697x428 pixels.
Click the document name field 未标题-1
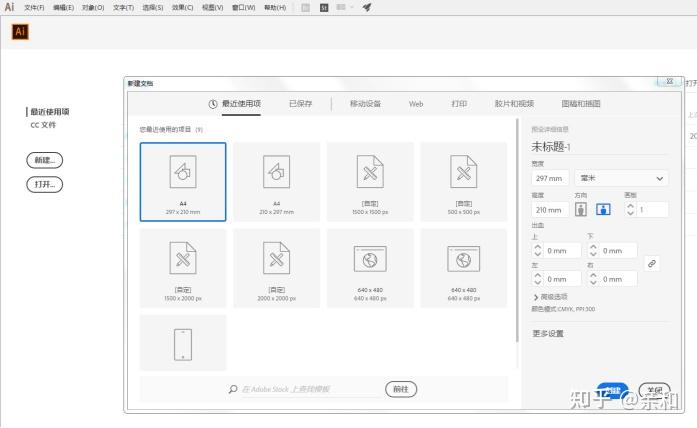click(x=599, y=146)
